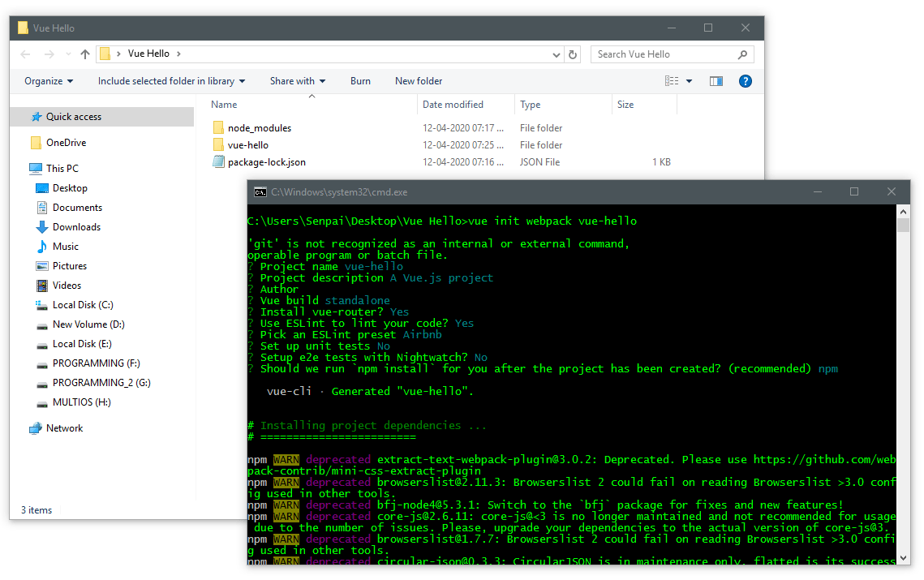Maximize the cmd.exe window
This screenshot has width=924, height=580.
854,191
